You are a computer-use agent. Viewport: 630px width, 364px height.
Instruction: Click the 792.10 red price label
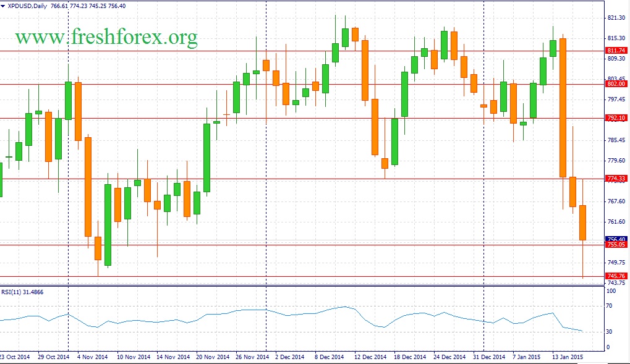[616, 118]
